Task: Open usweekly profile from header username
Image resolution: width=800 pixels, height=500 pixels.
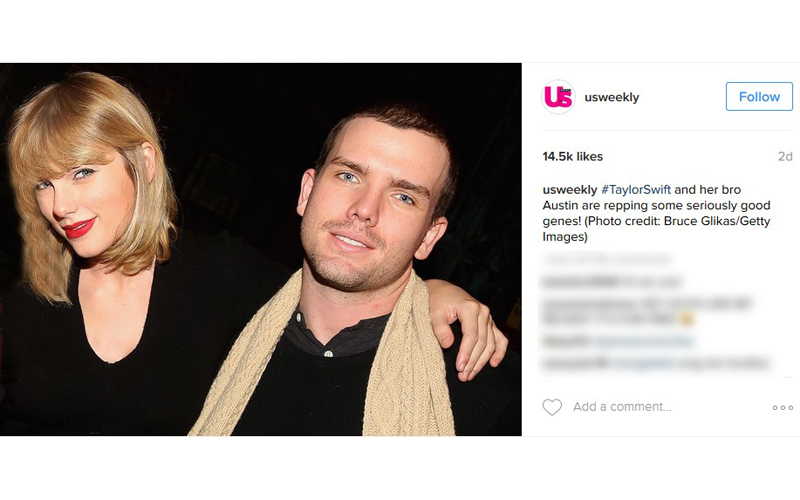Action: pyautogui.click(x=612, y=97)
